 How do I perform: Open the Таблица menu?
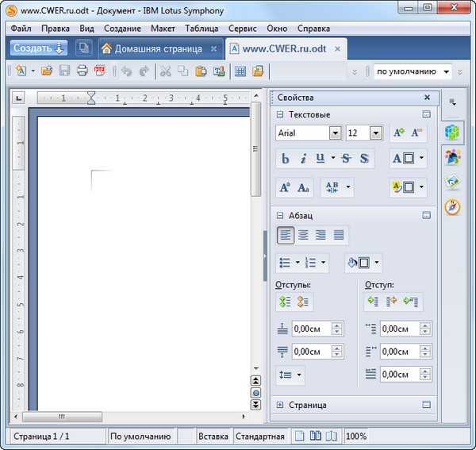coord(202,29)
